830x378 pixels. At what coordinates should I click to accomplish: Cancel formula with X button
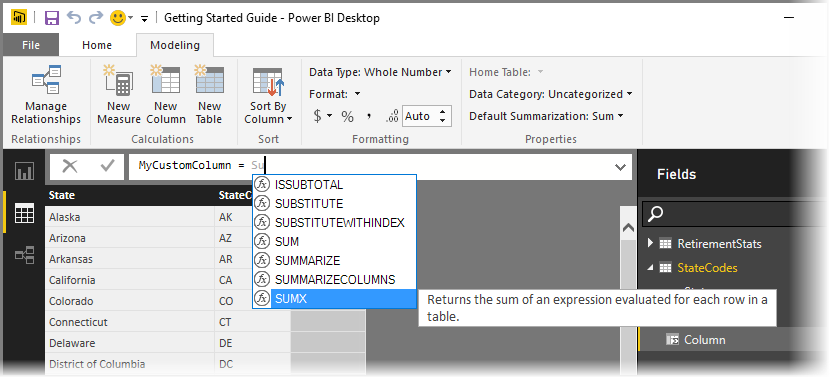point(70,167)
